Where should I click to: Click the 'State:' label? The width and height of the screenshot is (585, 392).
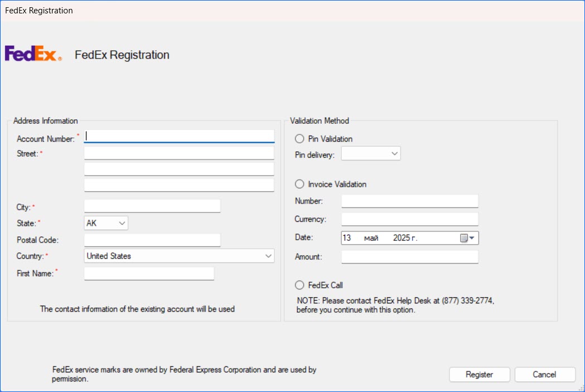point(26,223)
